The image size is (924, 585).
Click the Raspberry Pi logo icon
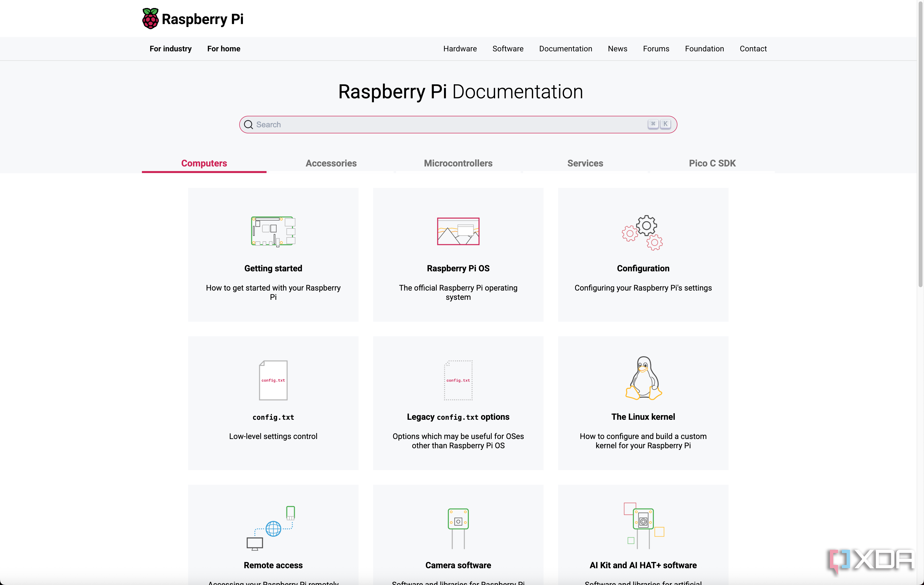150,18
